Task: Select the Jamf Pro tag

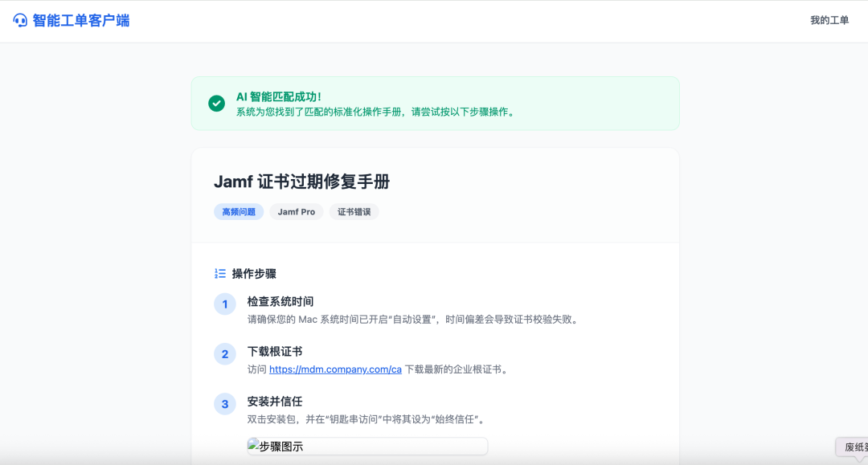Action: point(296,212)
